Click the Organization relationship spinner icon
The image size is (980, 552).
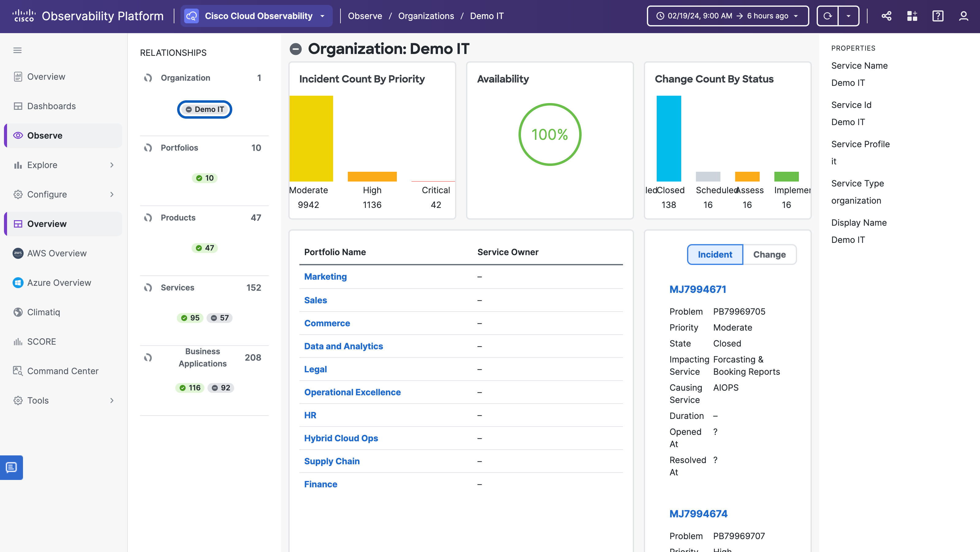coord(148,78)
